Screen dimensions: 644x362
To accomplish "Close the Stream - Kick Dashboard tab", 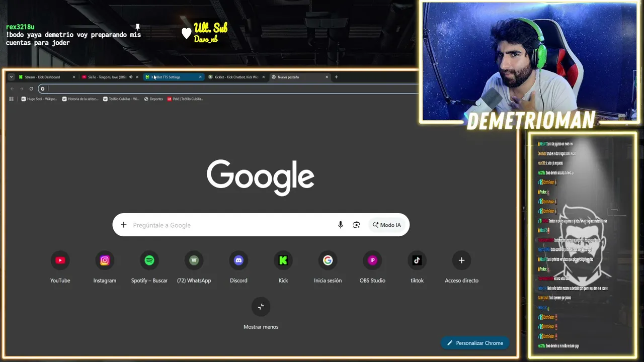I will (x=74, y=77).
